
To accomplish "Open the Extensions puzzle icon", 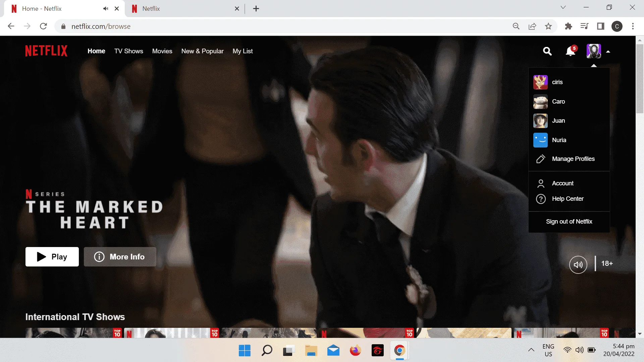I will [568, 26].
